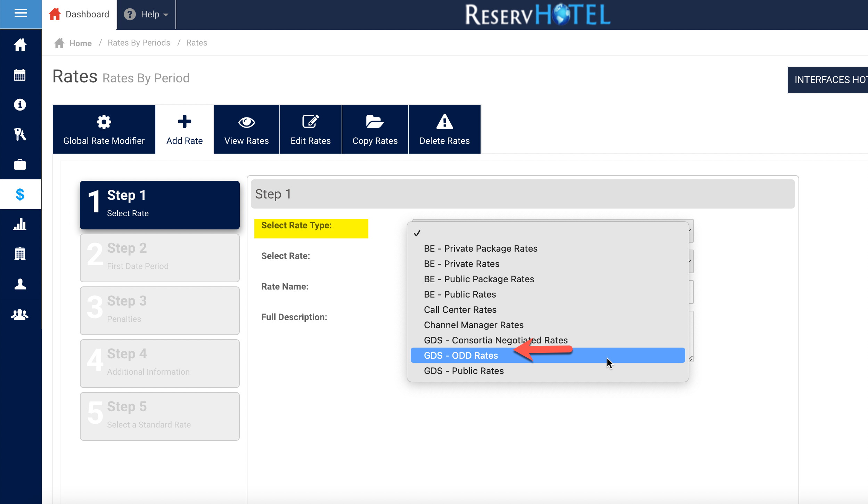Open the Delete Rates tab
This screenshot has height=504, width=868.
click(x=444, y=129)
